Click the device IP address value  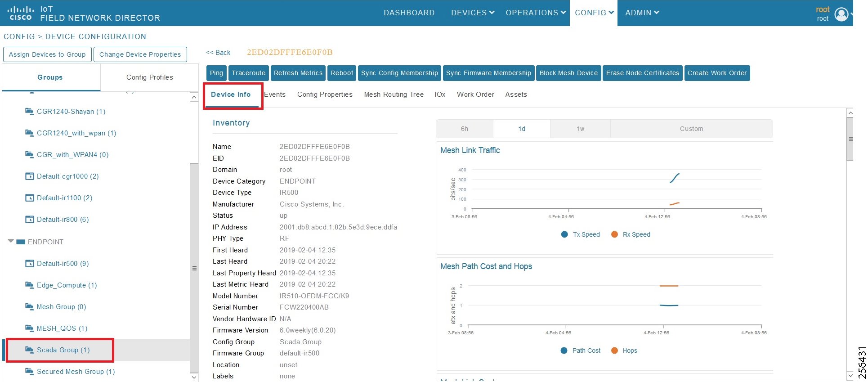pyautogui.click(x=338, y=227)
